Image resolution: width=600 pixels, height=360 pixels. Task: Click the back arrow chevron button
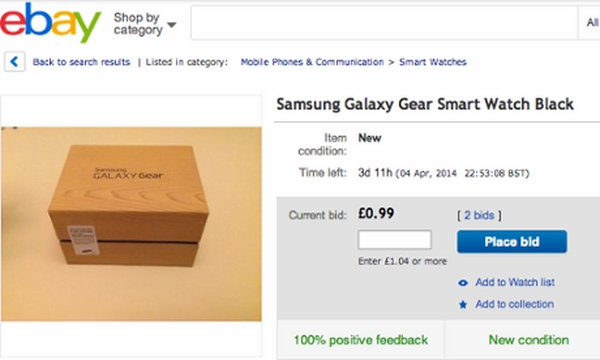point(15,62)
